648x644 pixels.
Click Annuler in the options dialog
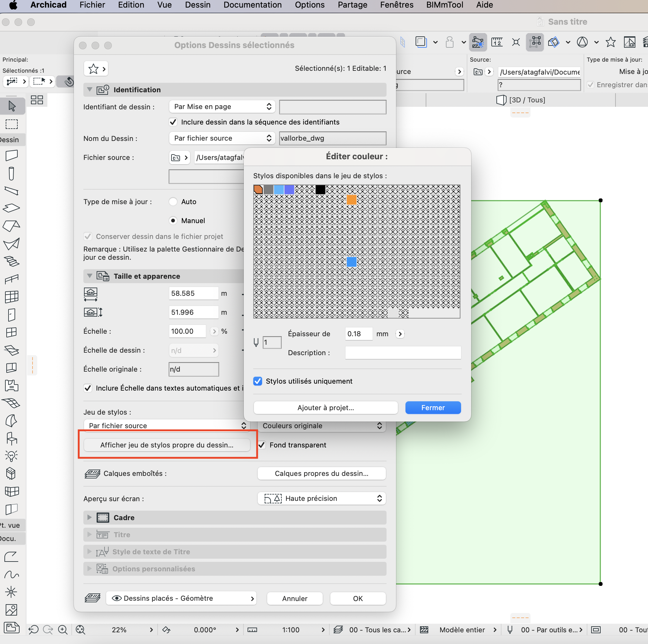295,598
